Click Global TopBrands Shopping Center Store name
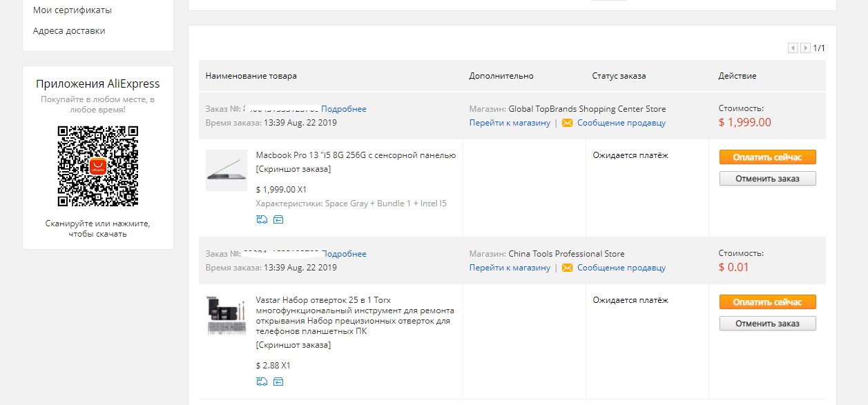The image size is (868, 405). [587, 109]
